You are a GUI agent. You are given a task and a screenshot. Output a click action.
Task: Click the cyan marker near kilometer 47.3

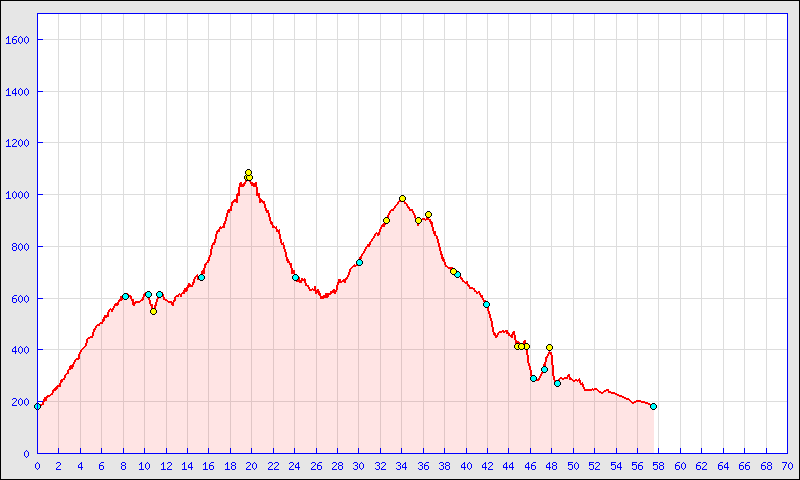coord(544,369)
